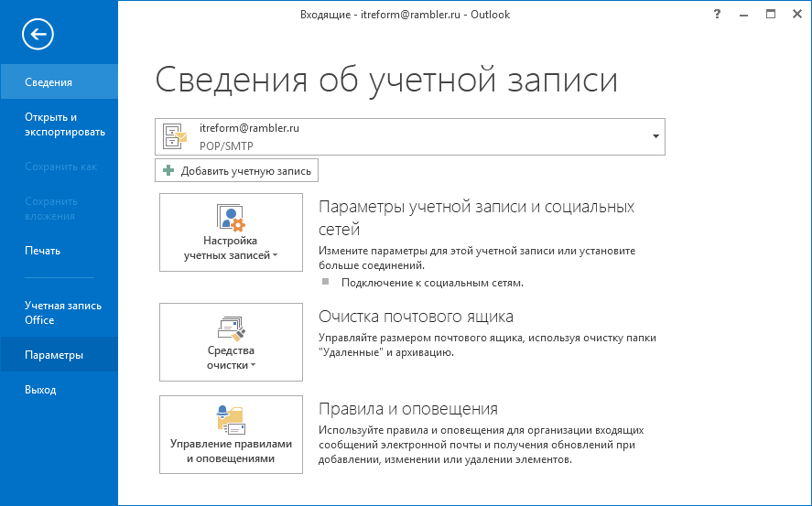The width and height of the screenshot is (812, 506).
Task: Open the Сведения tab
Action: point(59,81)
